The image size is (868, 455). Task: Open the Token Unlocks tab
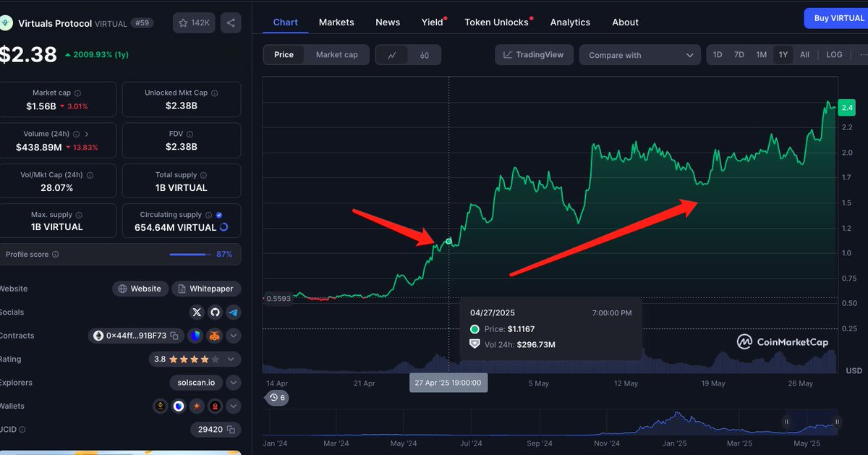point(497,22)
